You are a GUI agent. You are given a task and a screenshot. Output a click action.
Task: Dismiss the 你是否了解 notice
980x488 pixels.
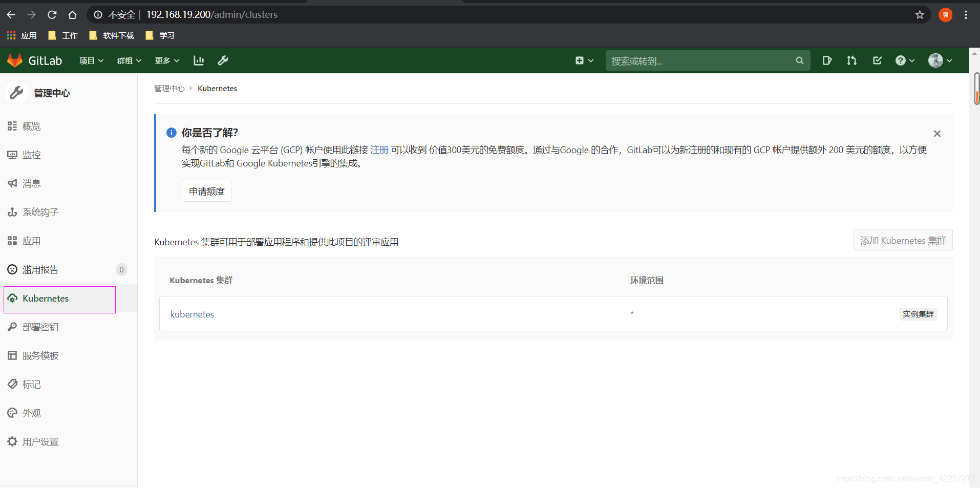[937, 134]
